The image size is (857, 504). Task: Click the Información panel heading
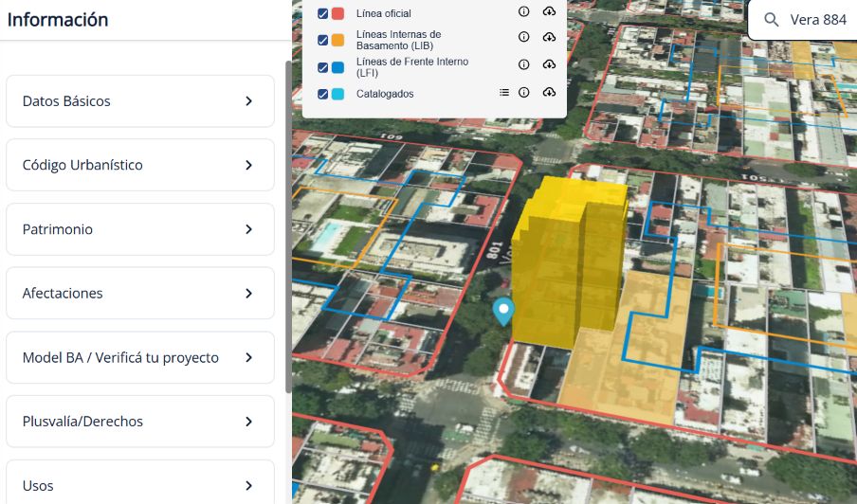pos(58,20)
